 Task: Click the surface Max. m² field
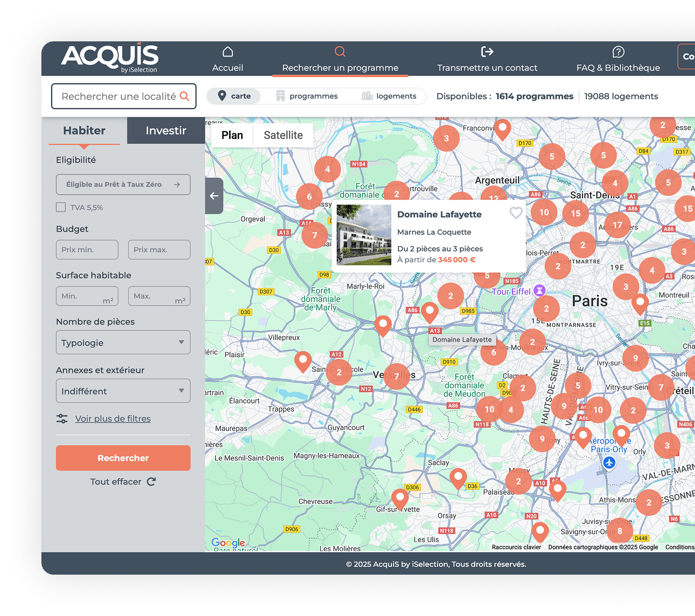(159, 296)
